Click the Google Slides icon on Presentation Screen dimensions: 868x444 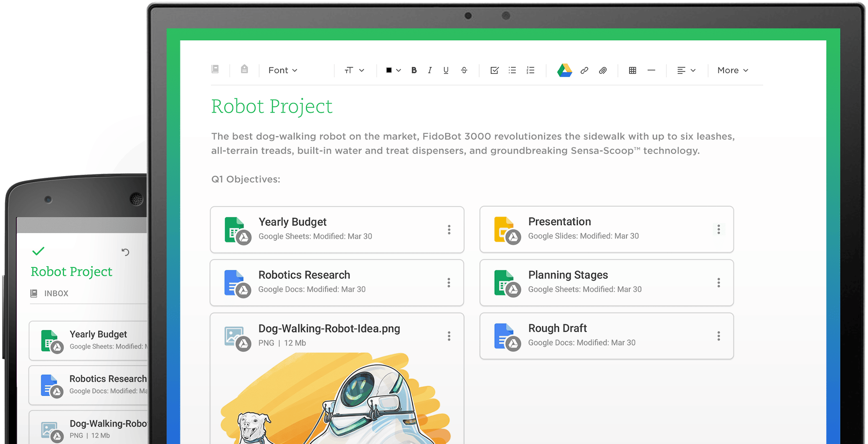tap(507, 230)
